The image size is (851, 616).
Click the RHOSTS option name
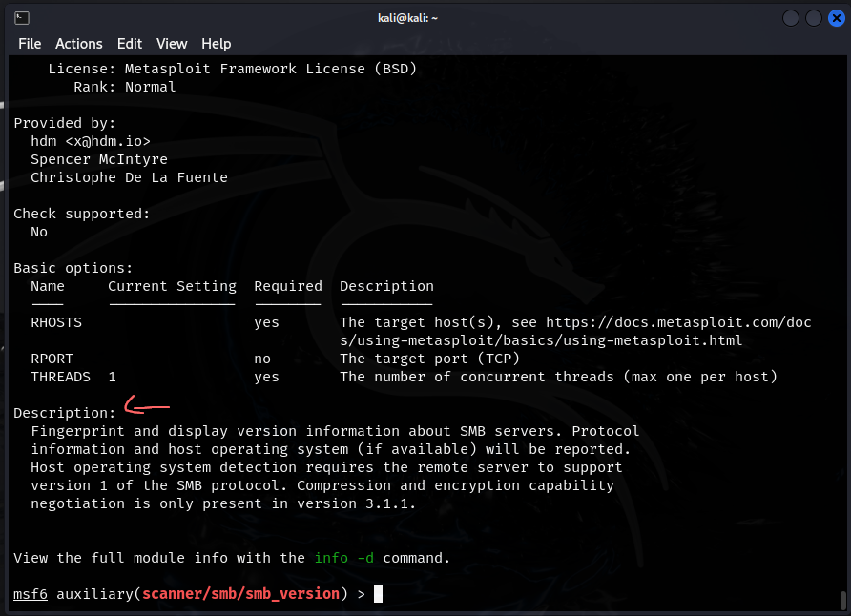pos(56,322)
